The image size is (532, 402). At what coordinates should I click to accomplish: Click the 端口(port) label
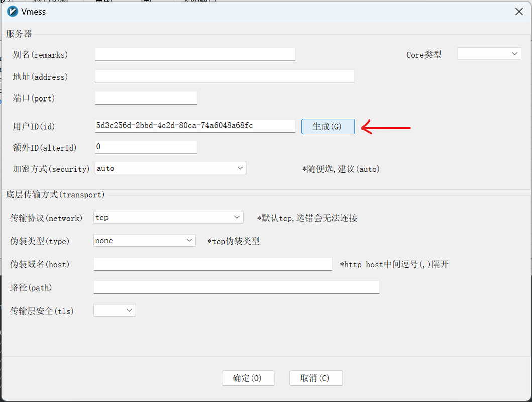34,98
